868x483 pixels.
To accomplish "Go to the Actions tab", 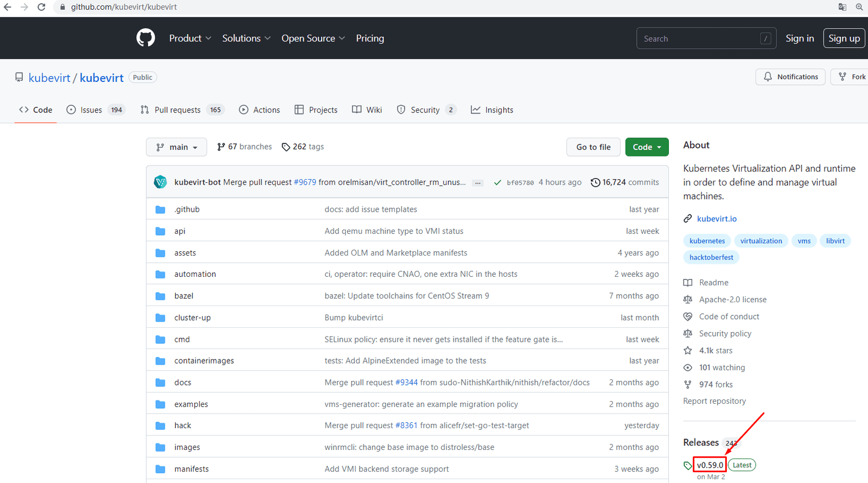I will (x=259, y=110).
